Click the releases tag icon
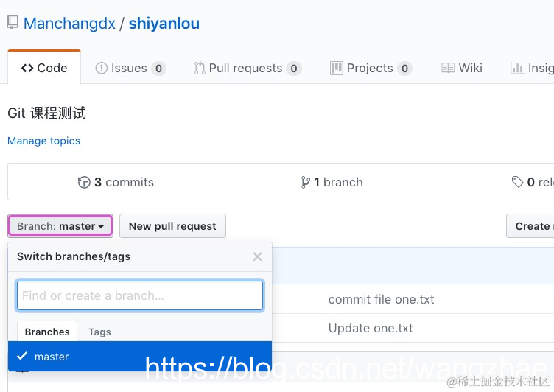 pyautogui.click(x=518, y=182)
